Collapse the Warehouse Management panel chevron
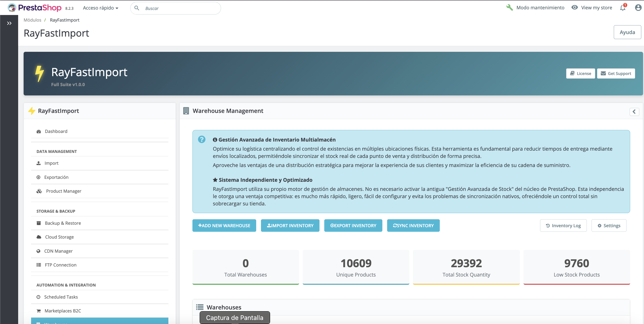This screenshot has width=644, height=324. pos(634,112)
